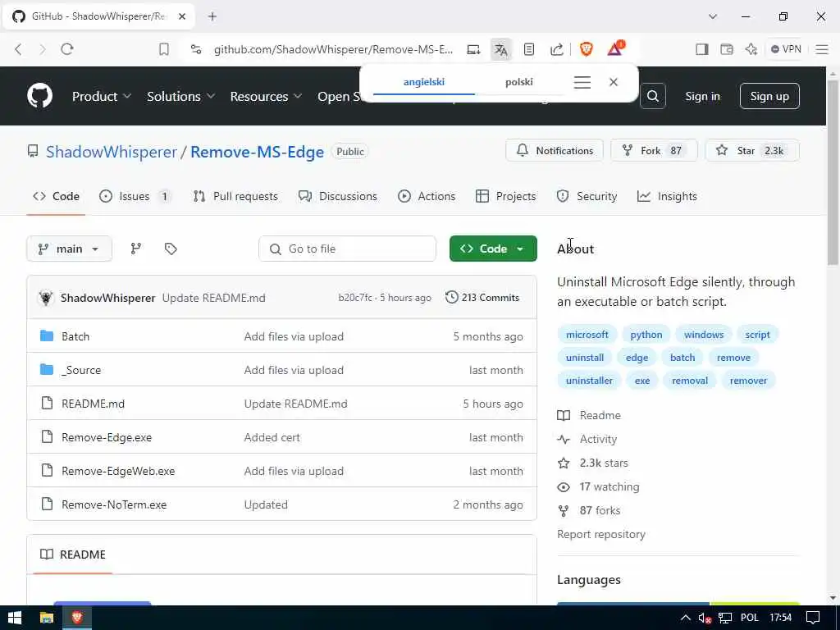Select polski language in translate popup
840x630 pixels.
(518, 82)
